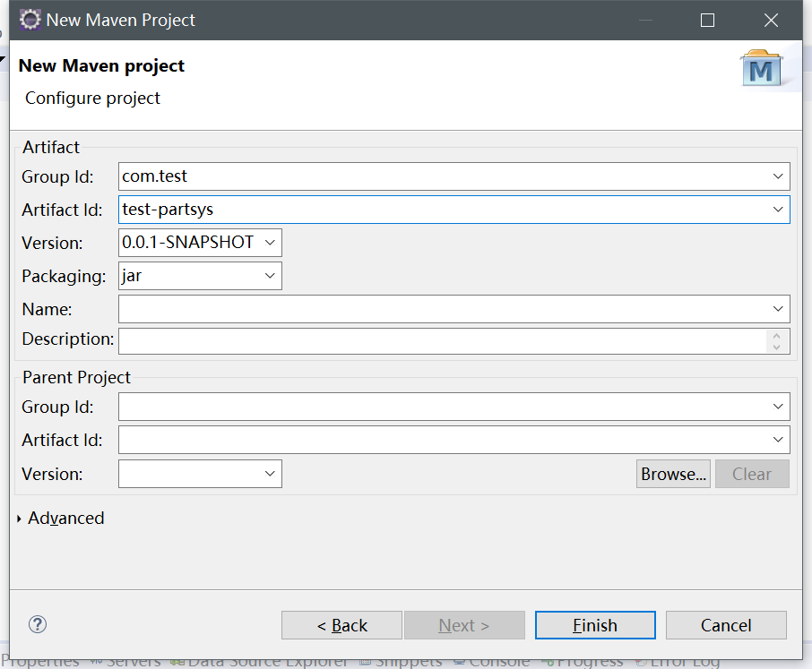Image resolution: width=812 pixels, height=669 pixels.
Task: Switch to Data Source Explorer tab behind dialog
Action: coord(259,662)
